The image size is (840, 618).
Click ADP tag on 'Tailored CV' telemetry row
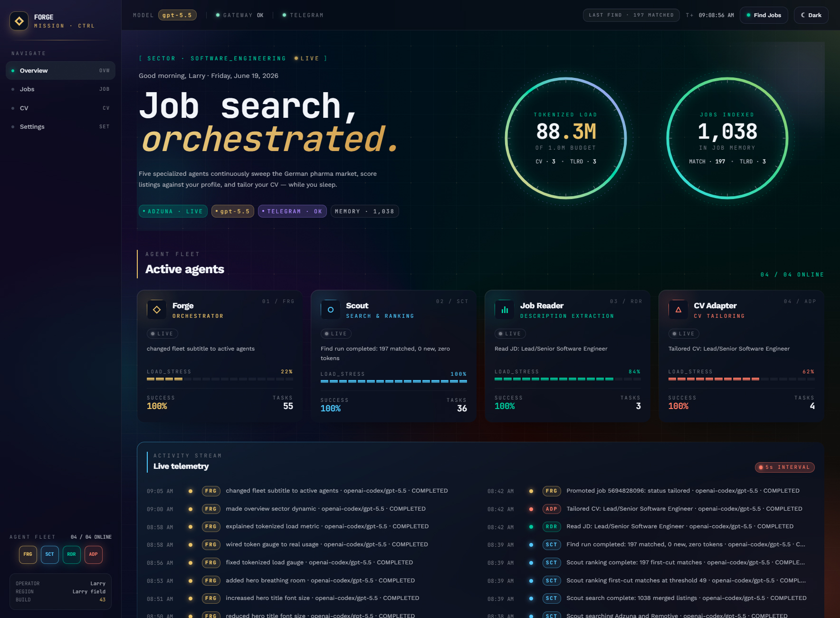pyautogui.click(x=552, y=509)
